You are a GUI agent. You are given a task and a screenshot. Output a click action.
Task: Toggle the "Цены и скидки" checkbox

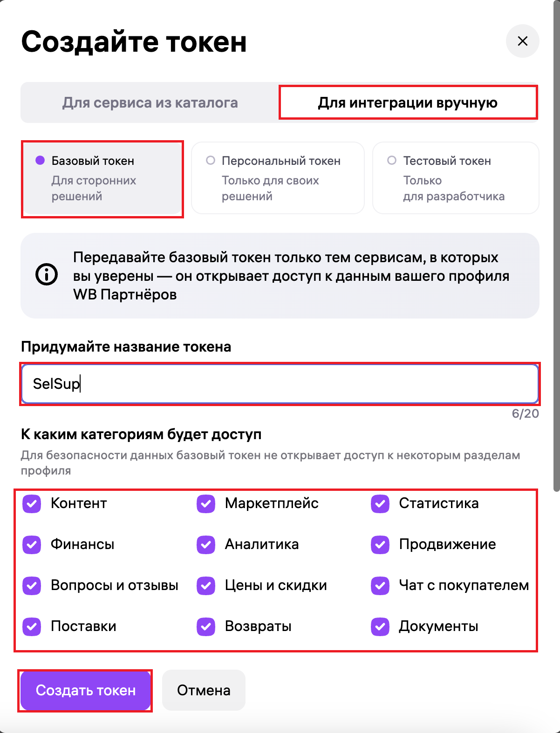[206, 585]
